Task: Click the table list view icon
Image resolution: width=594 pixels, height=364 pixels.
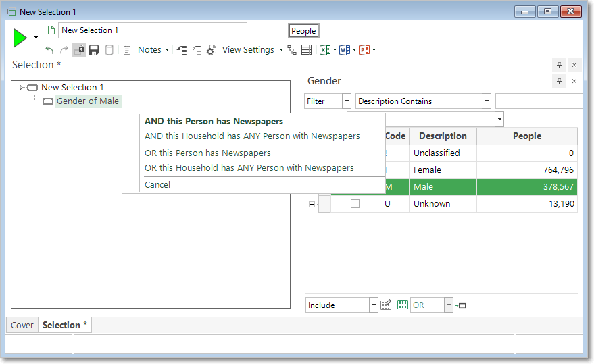Action: click(307, 50)
